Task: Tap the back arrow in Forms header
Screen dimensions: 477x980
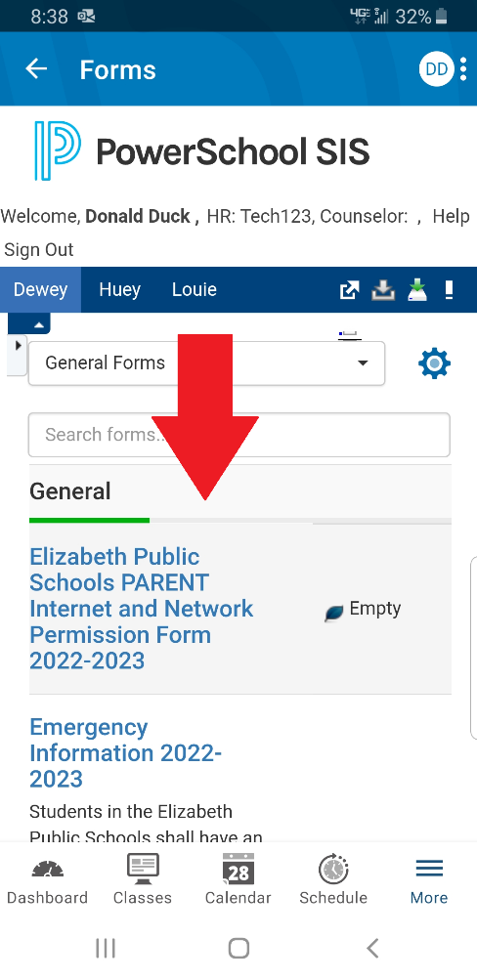Action: tap(36, 68)
